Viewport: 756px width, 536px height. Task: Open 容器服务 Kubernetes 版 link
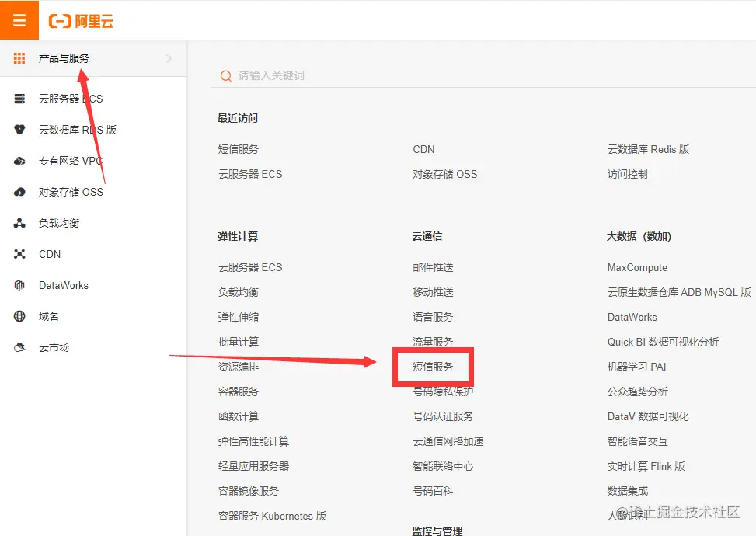273,516
